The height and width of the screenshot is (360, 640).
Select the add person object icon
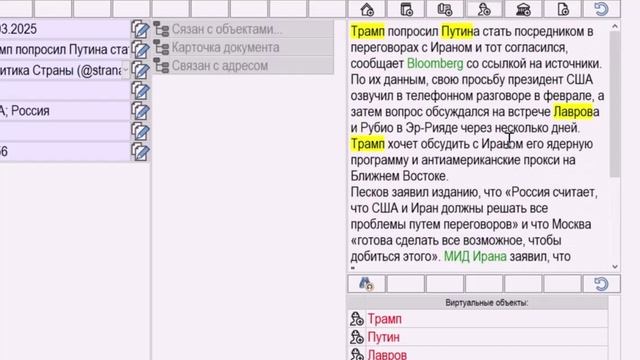pyautogui.click(x=484, y=9)
